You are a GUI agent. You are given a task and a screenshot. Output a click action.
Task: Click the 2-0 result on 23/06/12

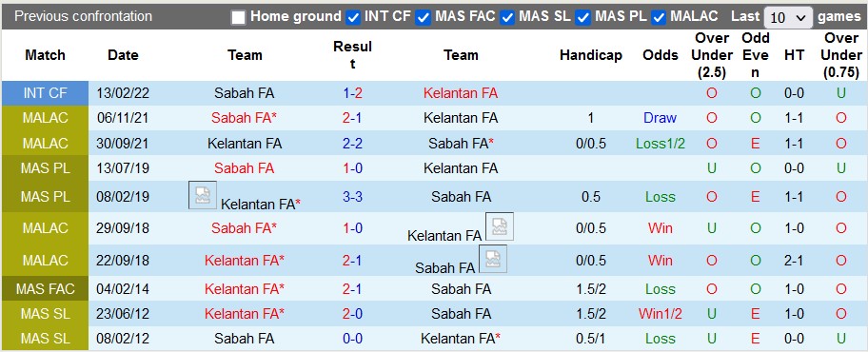tap(352, 314)
